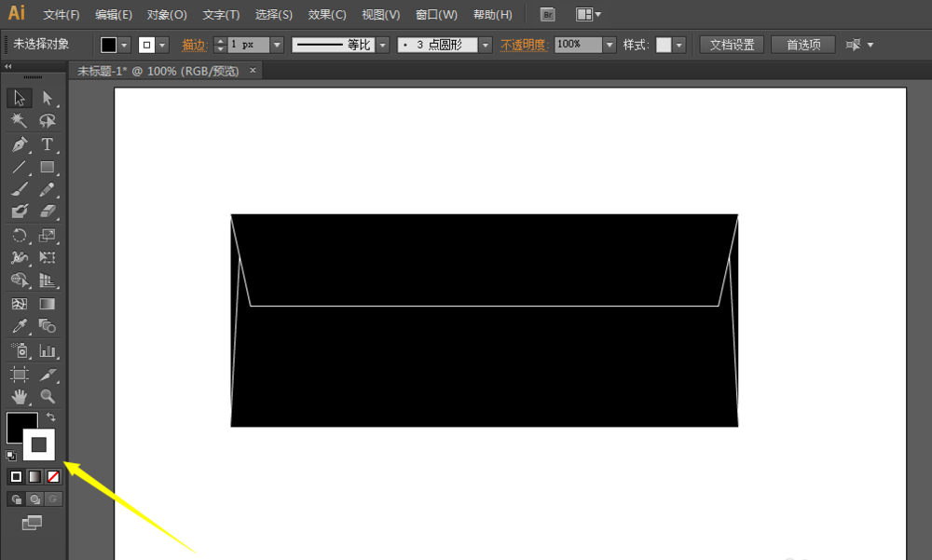Select the Zoom tool
The width and height of the screenshot is (932, 560).
(47, 397)
